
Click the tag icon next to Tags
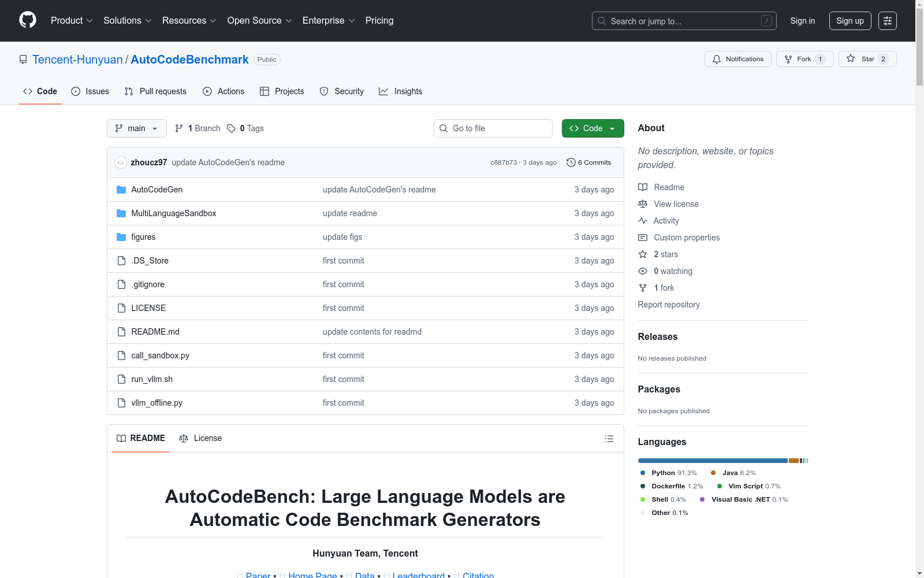231,128
